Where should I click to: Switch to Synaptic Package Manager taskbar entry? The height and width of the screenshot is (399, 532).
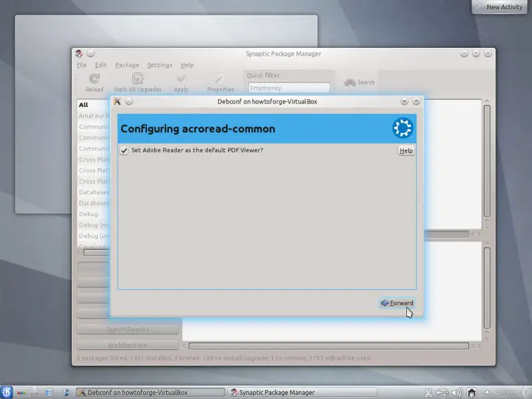(x=302, y=392)
